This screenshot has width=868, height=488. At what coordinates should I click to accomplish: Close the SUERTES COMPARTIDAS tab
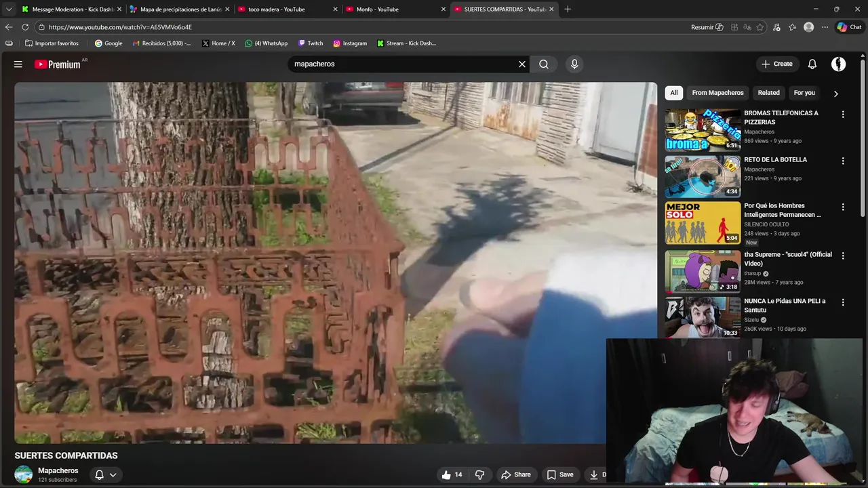pos(551,9)
